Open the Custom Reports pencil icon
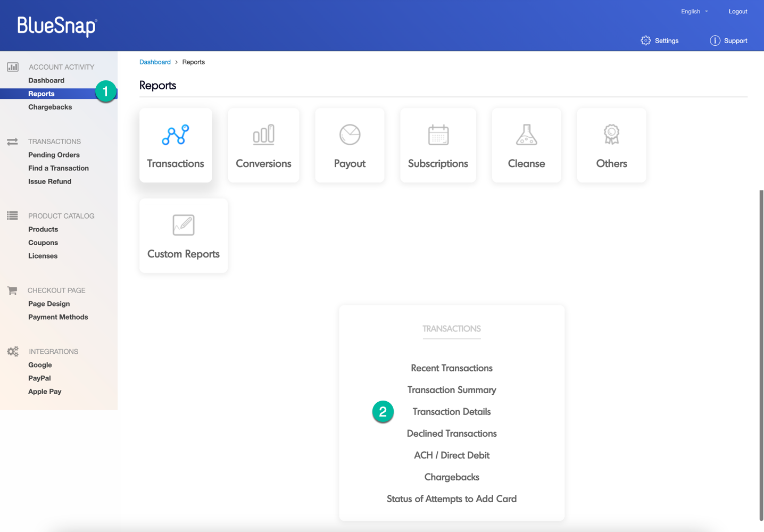This screenshot has width=764, height=532. point(184,225)
